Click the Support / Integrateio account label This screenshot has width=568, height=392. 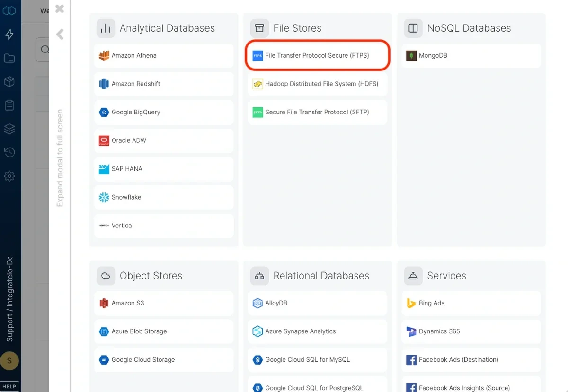pos(9,299)
